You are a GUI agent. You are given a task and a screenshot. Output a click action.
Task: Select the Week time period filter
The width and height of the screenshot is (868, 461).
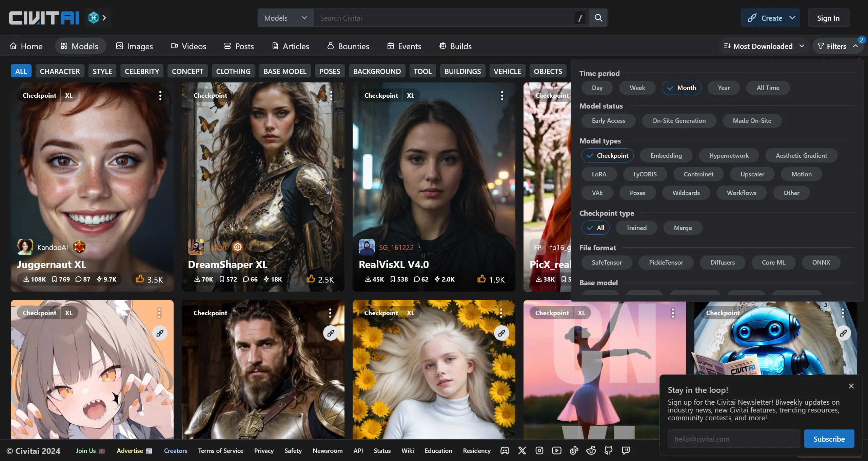pyautogui.click(x=637, y=88)
